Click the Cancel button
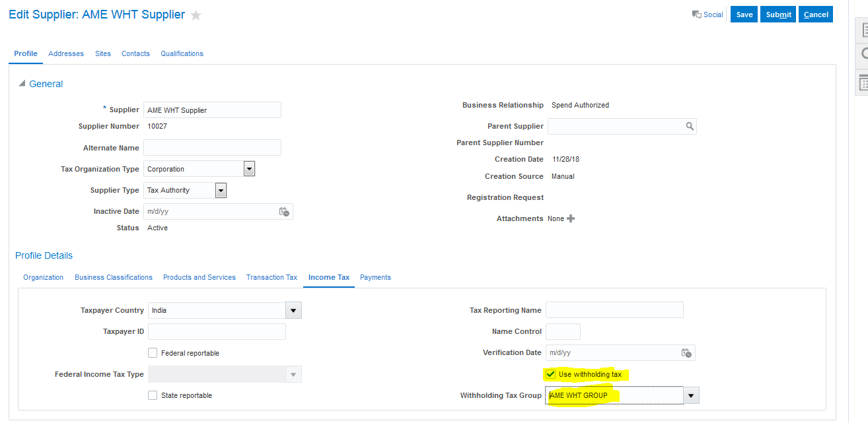The width and height of the screenshot is (868, 423). (816, 15)
